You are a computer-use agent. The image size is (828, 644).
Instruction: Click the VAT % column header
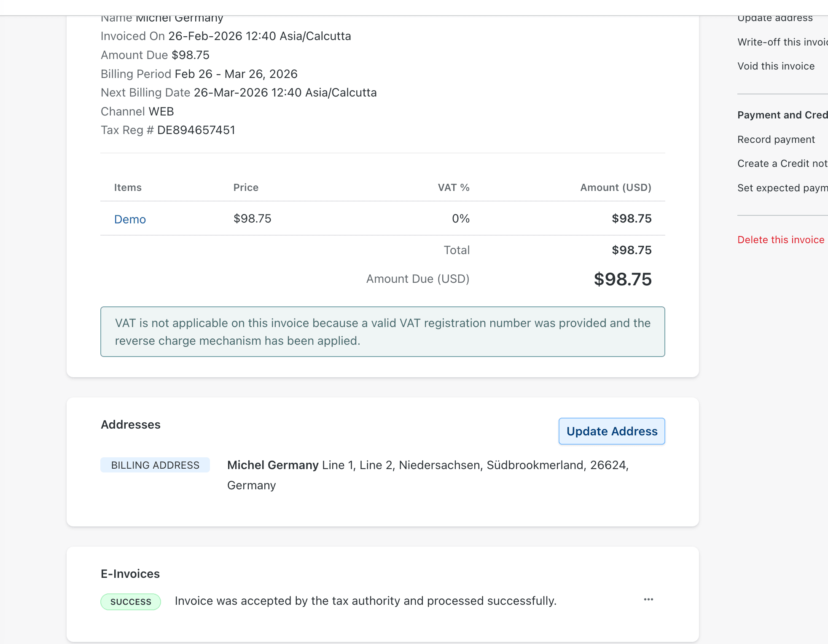[453, 188]
